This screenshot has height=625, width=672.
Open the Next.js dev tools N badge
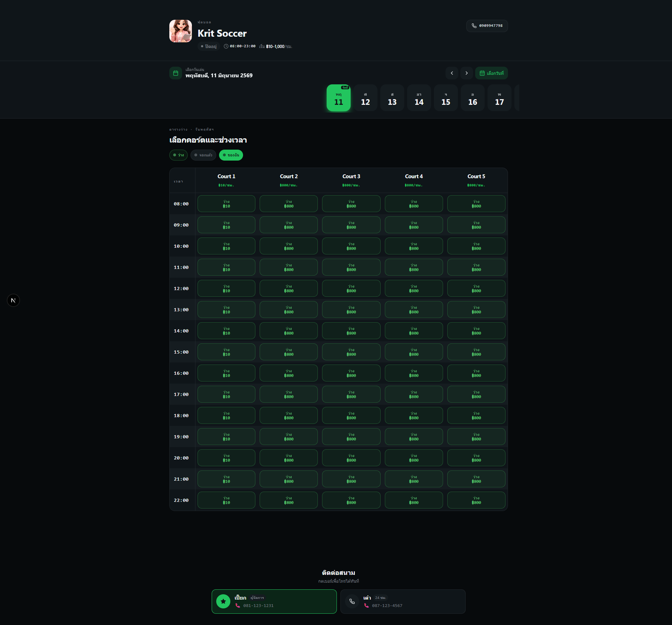13,300
